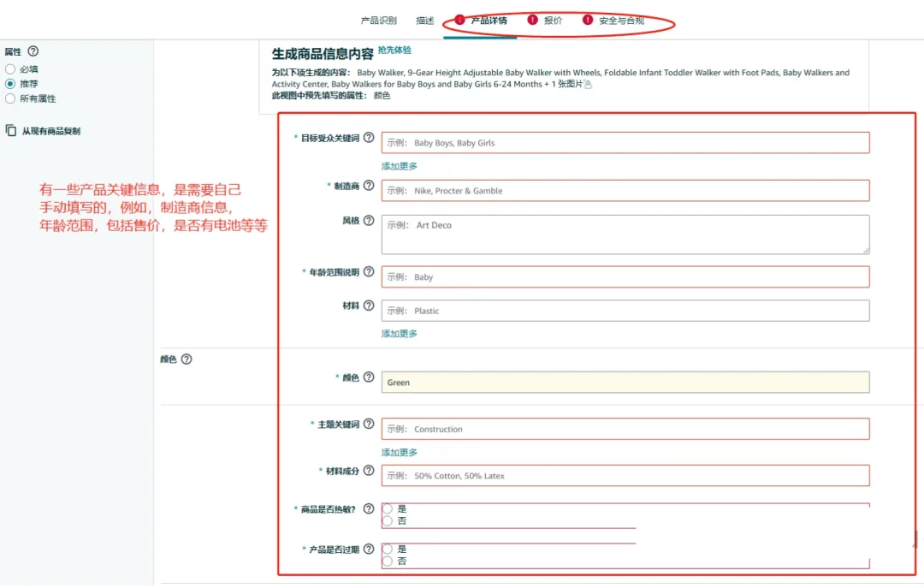The height and width of the screenshot is (588, 924).
Task: Click help icon for 制造商
Action: [x=369, y=185]
